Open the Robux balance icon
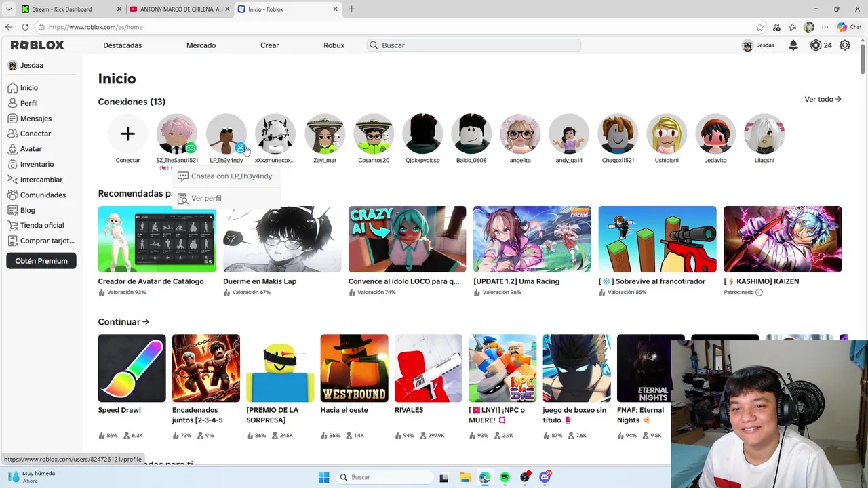The image size is (868, 488). pos(816,45)
